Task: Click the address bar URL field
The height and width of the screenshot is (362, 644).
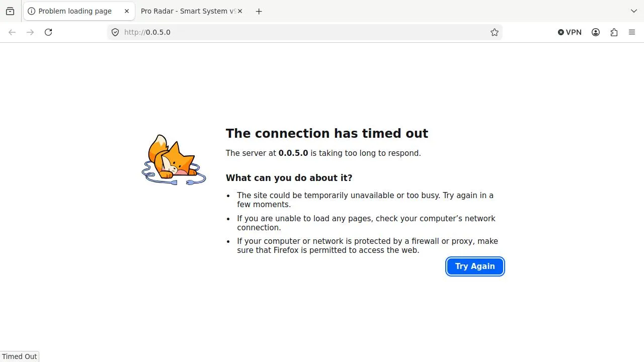Action: click(x=302, y=32)
